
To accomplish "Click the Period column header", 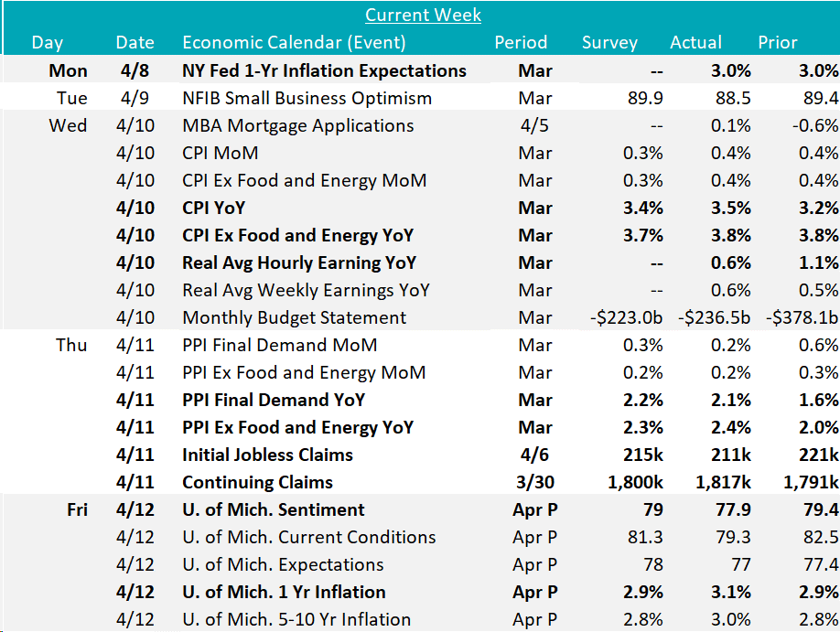I will click(x=521, y=43).
